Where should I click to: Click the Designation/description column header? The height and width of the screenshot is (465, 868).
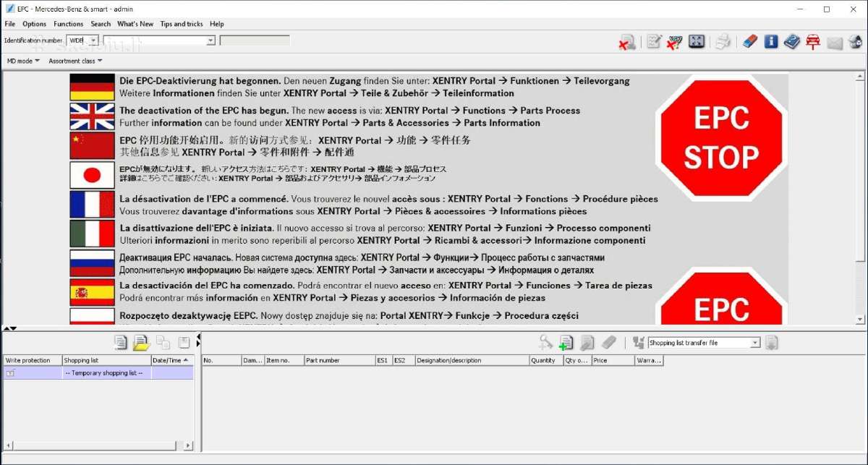(x=472, y=360)
